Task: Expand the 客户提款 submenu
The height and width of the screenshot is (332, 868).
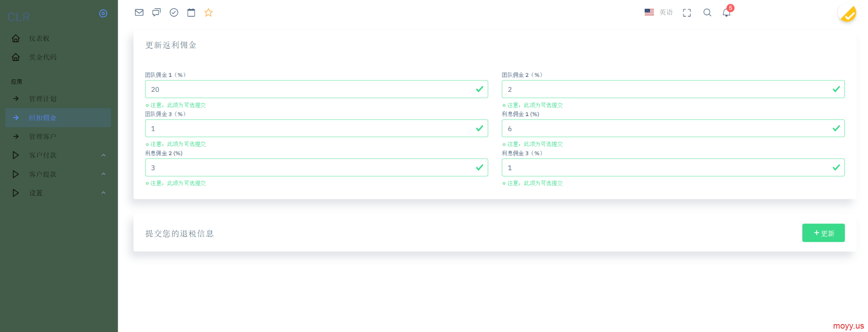Action: [58, 174]
